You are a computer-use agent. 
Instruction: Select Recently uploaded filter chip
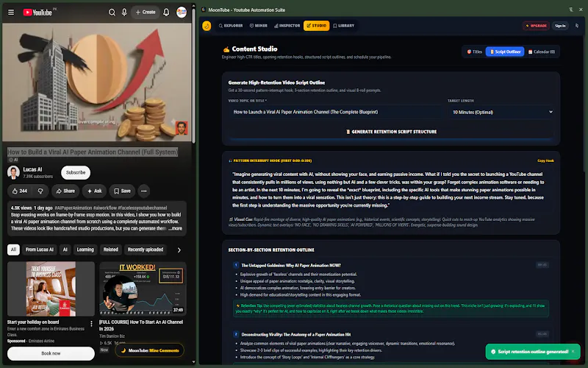pyautogui.click(x=146, y=250)
